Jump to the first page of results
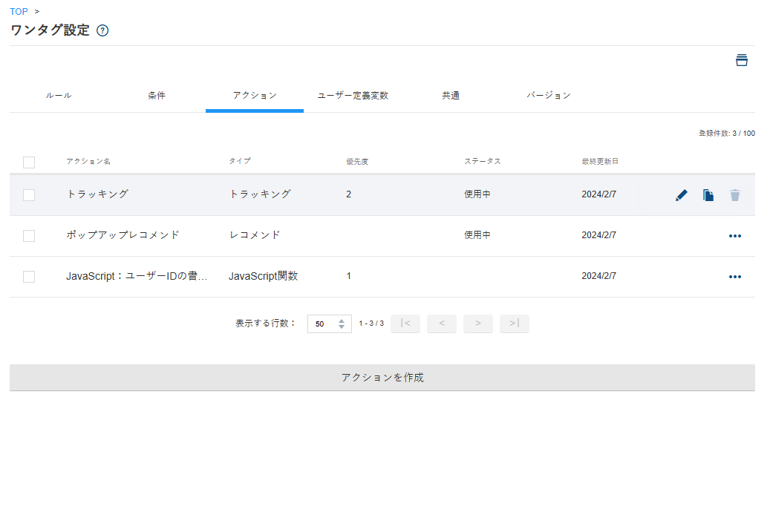Viewport: 767px width, 532px height. coord(405,324)
